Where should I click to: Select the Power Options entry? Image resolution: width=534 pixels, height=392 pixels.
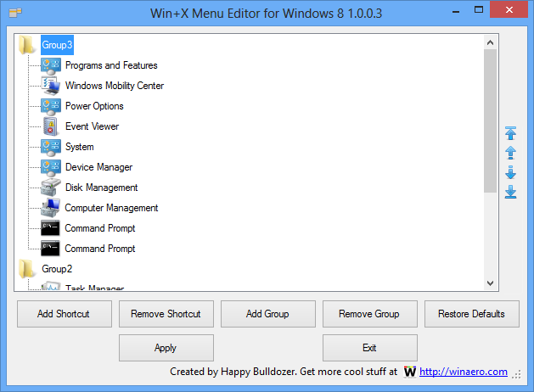tap(94, 106)
